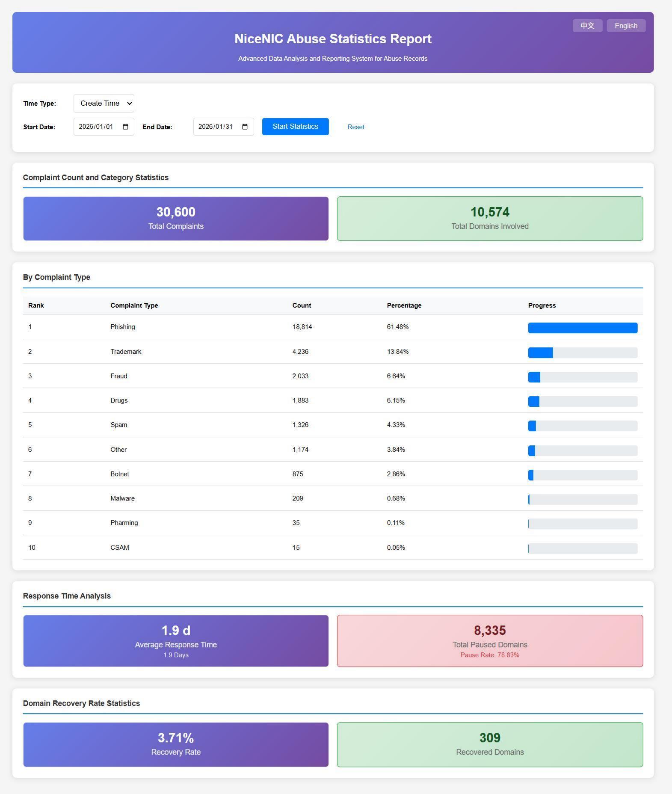Screen dimensions: 672x794
Task: Click the Start Statistics button
Action: (x=296, y=127)
